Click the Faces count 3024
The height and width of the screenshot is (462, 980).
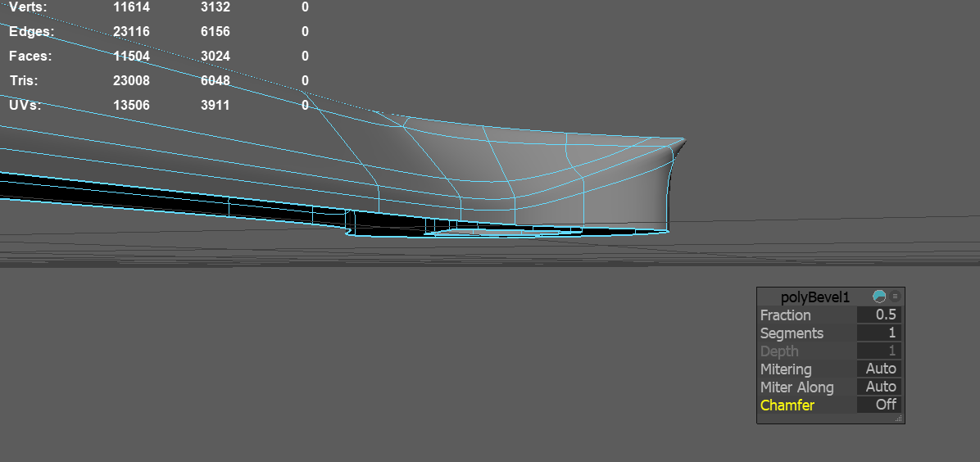215,57
